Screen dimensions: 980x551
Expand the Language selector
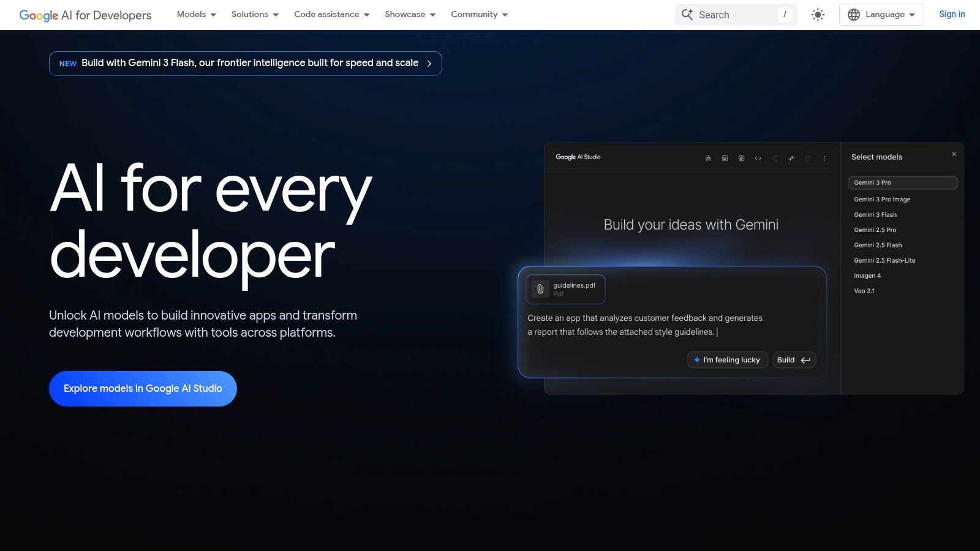(881, 14)
